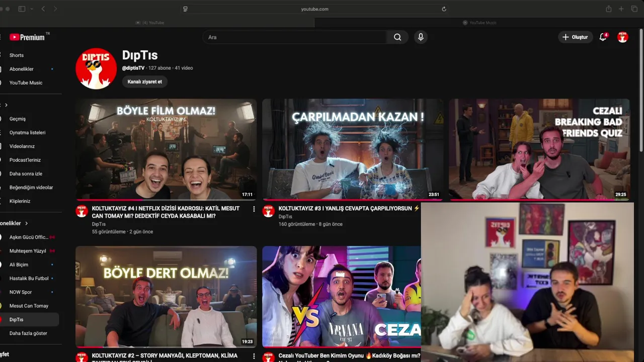Open the YouTube Premium logo home link

pos(27,37)
